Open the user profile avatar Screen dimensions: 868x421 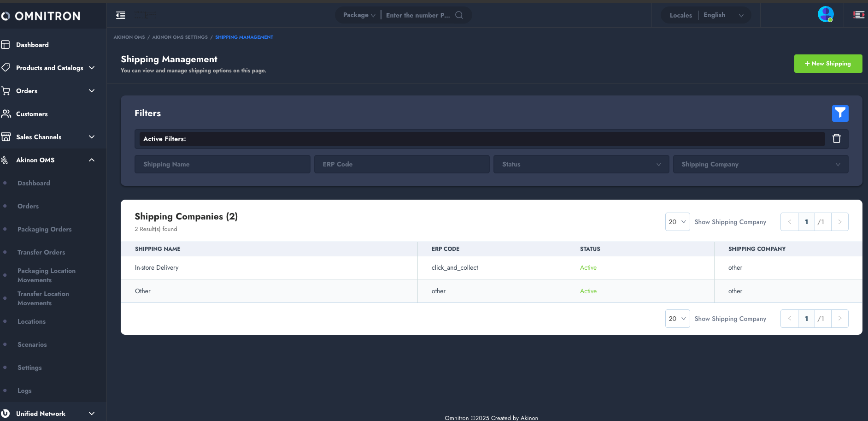pos(825,14)
